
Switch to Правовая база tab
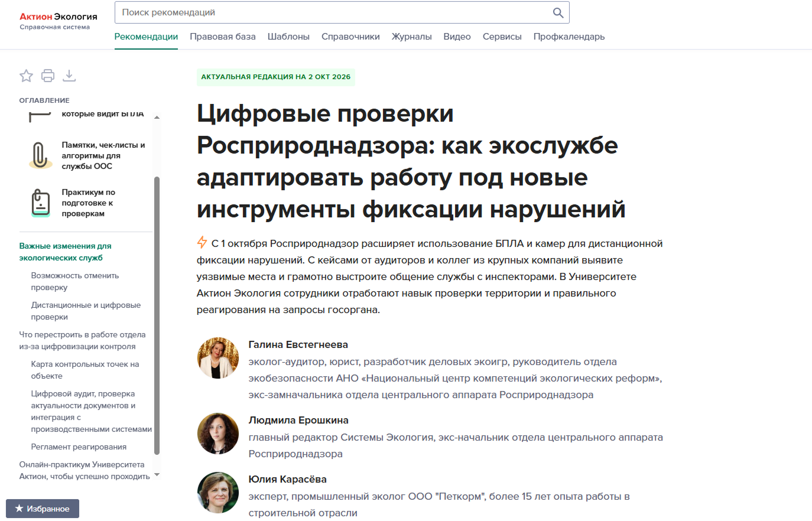pos(223,37)
